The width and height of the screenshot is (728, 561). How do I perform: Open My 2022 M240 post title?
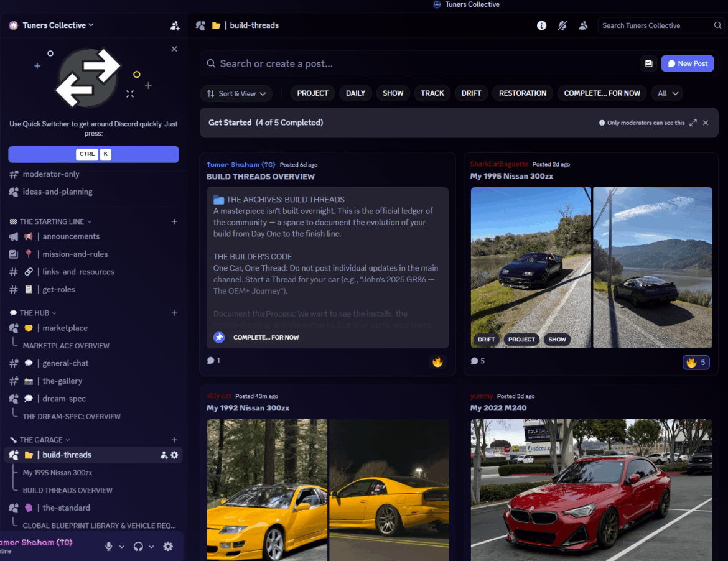tap(498, 409)
